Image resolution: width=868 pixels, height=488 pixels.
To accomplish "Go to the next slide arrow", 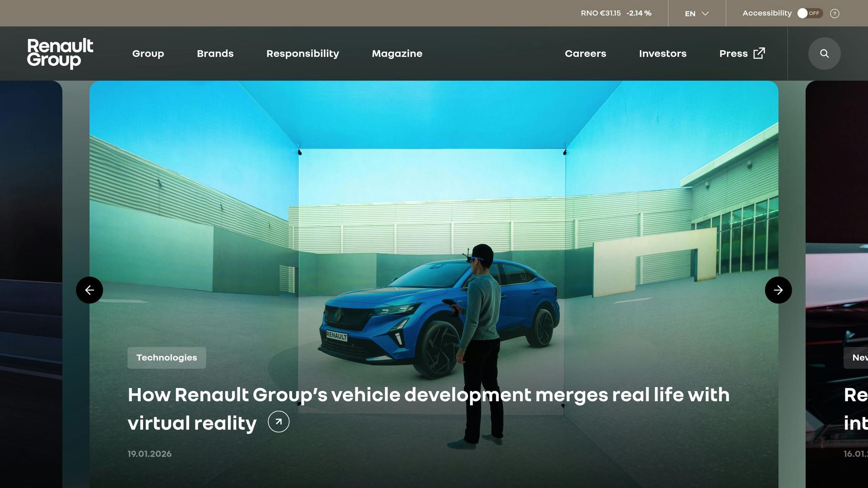I will pyautogui.click(x=778, y=290).
